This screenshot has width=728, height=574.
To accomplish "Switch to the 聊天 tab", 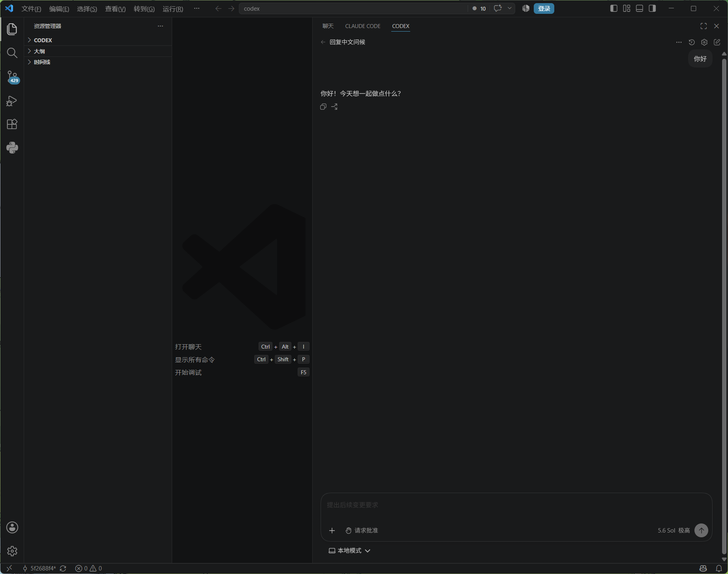I will pyautogui.click(x=328, y=26).
